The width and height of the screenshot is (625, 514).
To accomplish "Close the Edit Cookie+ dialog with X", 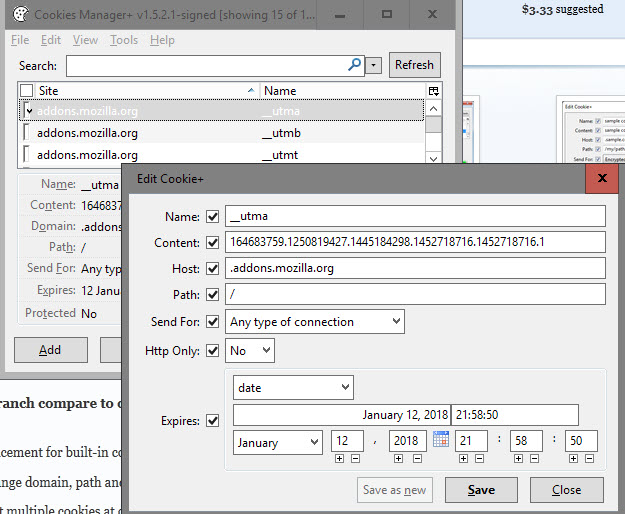I will point(602,178).
